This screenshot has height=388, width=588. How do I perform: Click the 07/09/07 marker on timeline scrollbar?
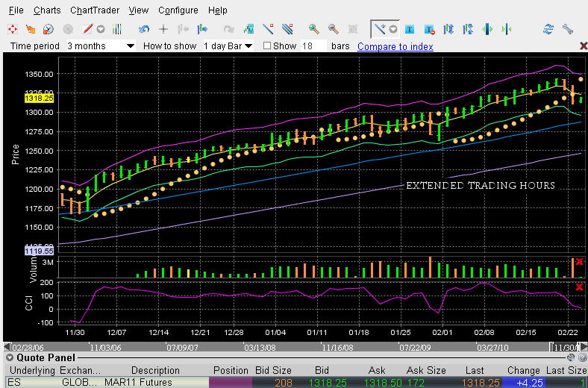coord(182,348)
